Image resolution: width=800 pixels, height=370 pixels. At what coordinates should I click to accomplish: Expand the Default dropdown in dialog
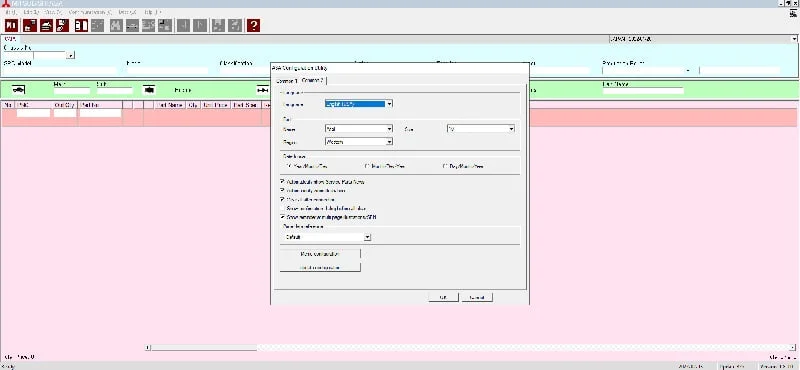pyautogui.click(x=367, y=237)
